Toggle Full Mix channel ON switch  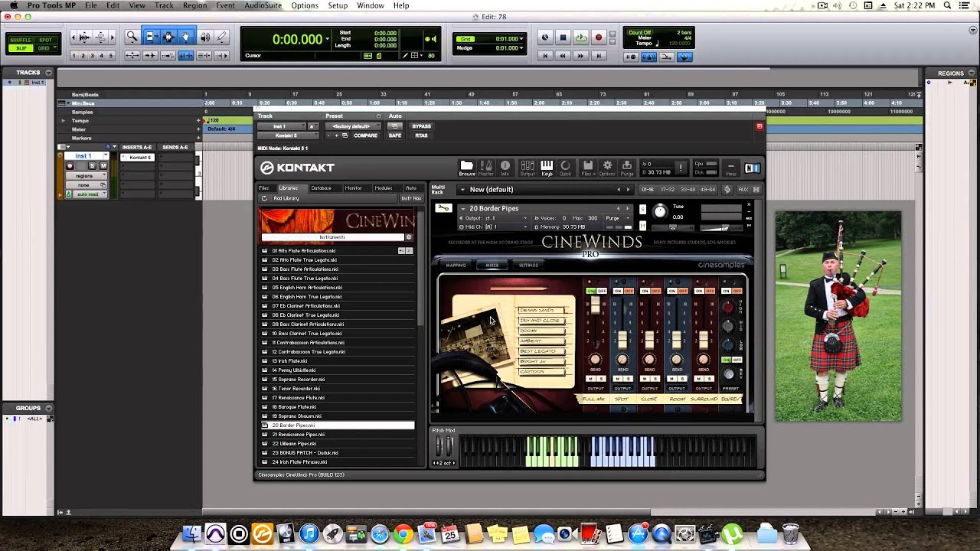(x=591, y=291)
